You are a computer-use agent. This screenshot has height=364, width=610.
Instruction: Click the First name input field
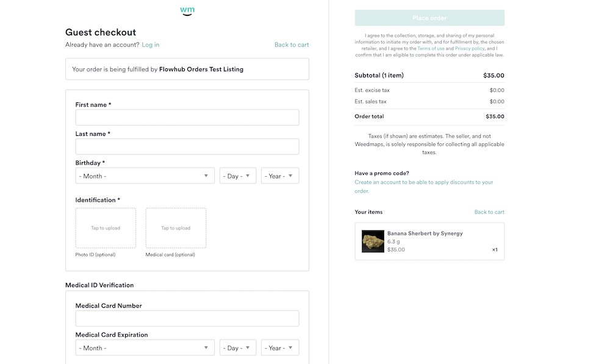click(187, 117)
